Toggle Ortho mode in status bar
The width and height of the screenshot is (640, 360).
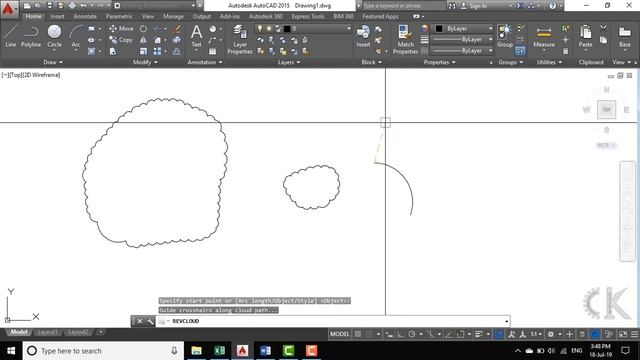(x=400, y=334)
